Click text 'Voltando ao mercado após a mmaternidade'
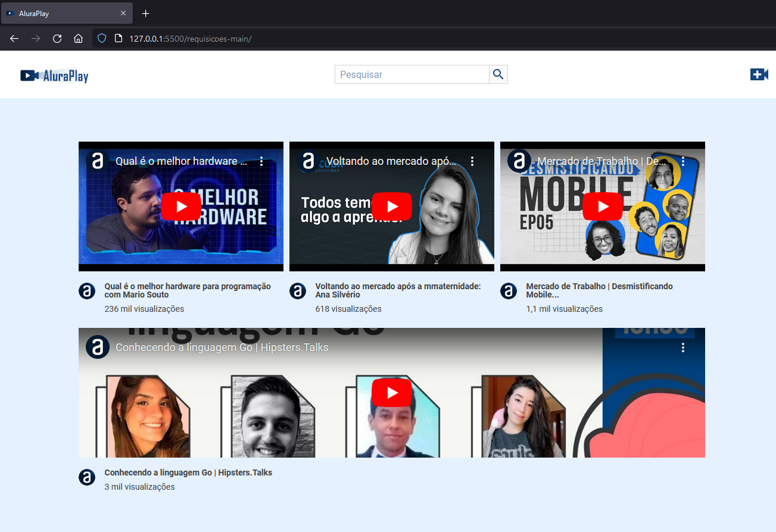Viewport: 776px width, 532px height. (x=397, y=286)
